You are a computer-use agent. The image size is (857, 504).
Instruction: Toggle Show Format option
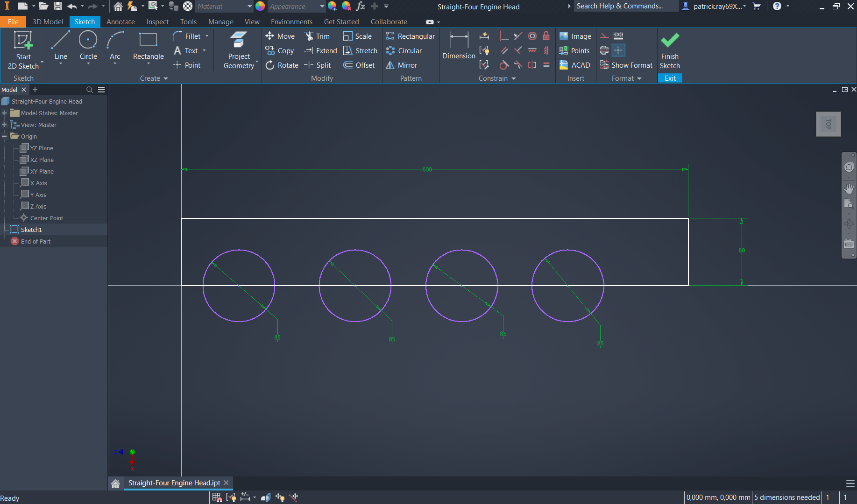pyautogui.click(x=626, y=65)
